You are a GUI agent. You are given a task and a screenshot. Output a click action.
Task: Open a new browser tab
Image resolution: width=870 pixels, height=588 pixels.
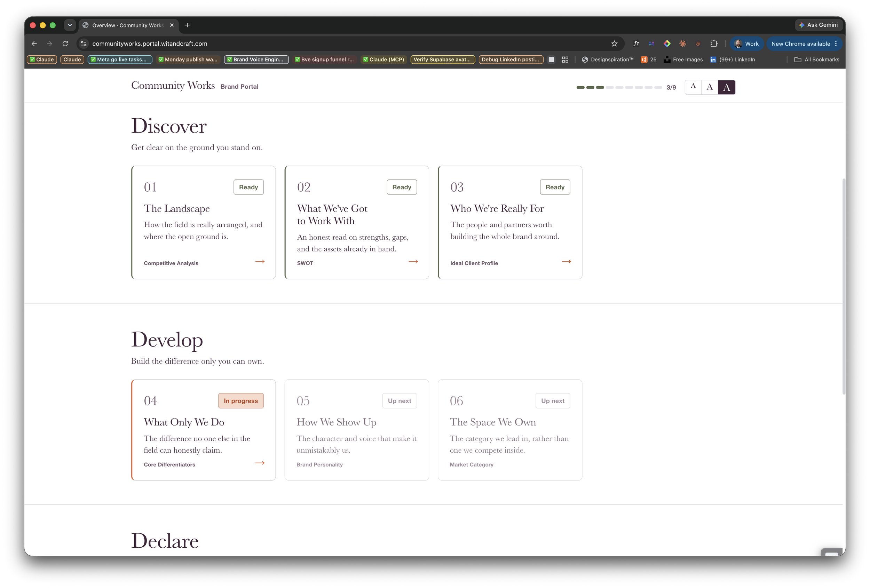187,25
